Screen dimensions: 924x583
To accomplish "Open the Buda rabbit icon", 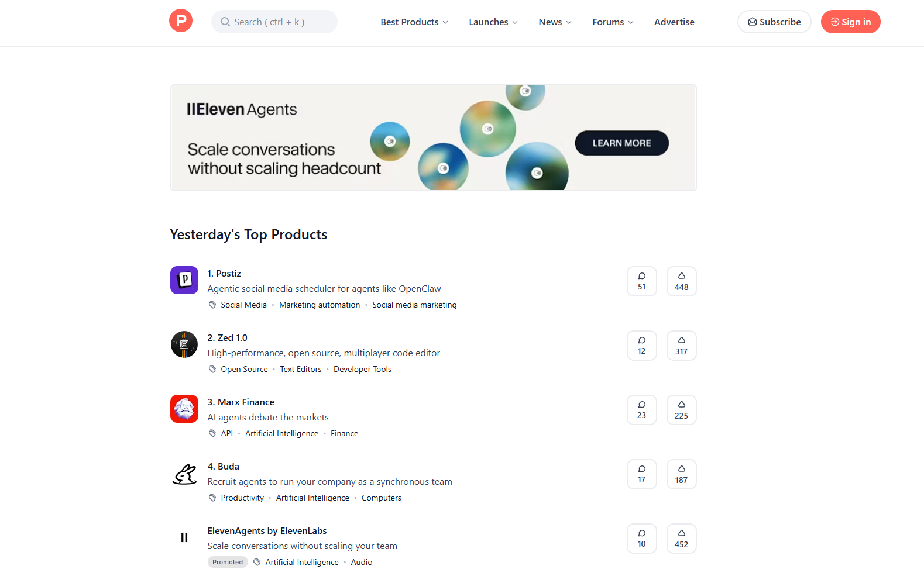I will (x=184, y=473).
